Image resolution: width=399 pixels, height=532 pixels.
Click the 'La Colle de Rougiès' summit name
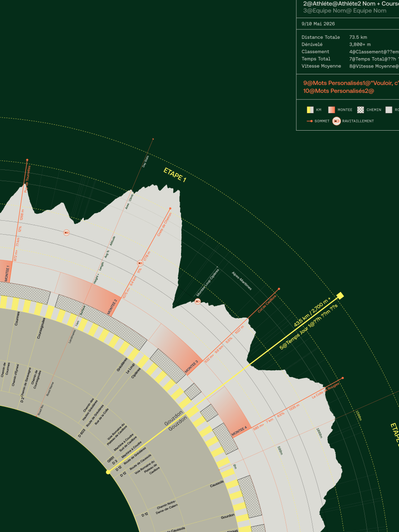click(326, 390)
